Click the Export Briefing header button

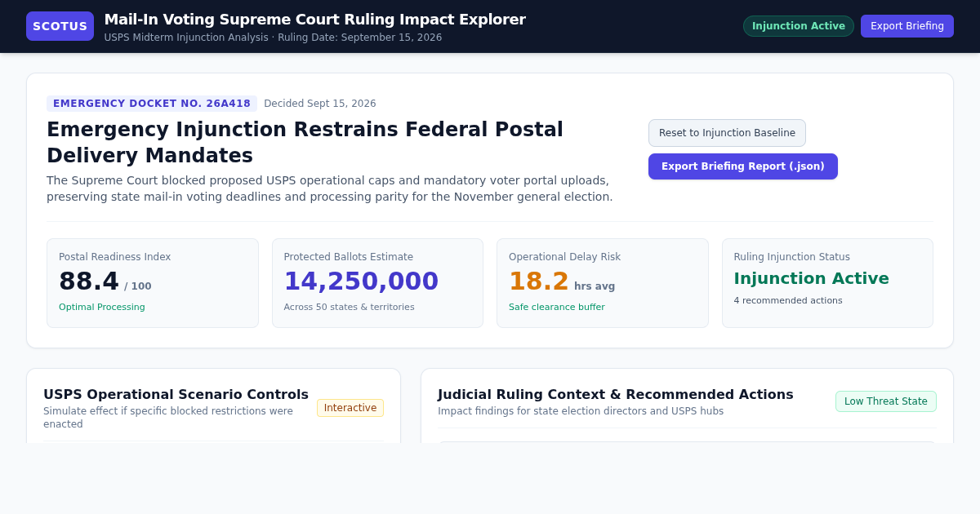tap(907, 26)
